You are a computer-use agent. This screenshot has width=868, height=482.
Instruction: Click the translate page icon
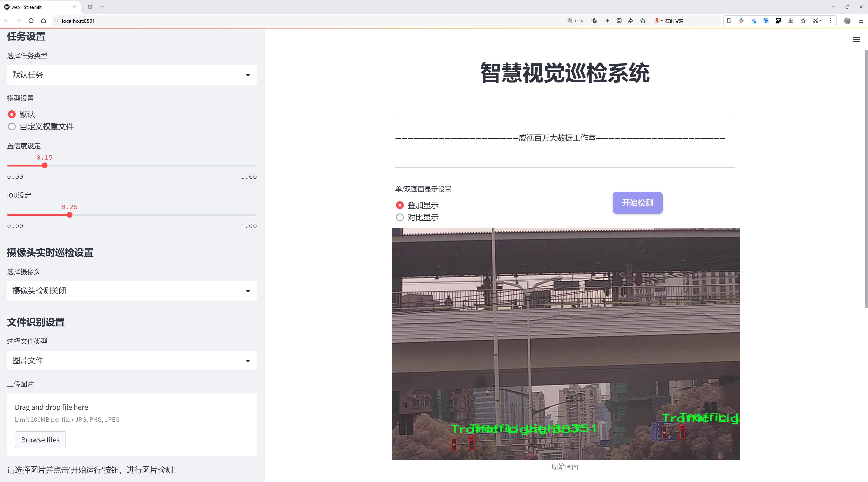pyautogui.click(x=594, y=21)
